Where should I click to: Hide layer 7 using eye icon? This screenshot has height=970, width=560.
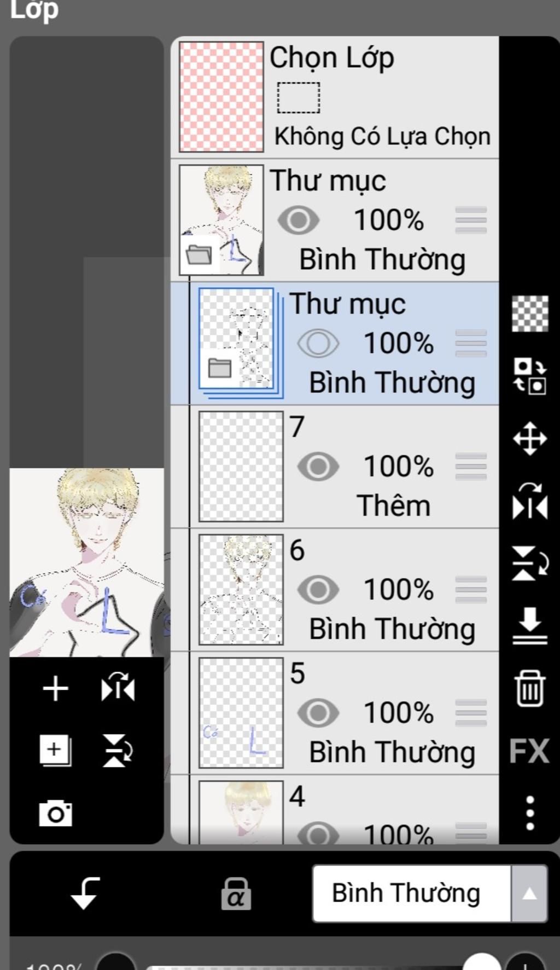318,467
